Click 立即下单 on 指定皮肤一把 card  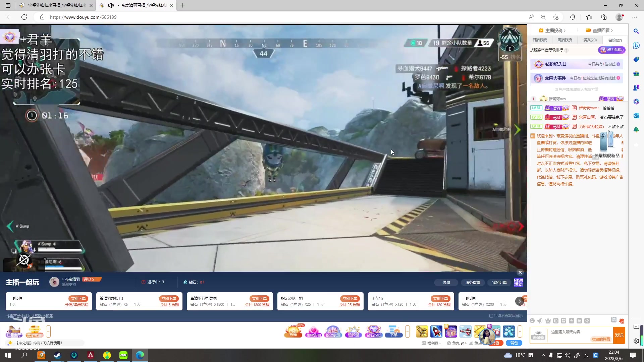pyautogui.click(x=350, y=299)
